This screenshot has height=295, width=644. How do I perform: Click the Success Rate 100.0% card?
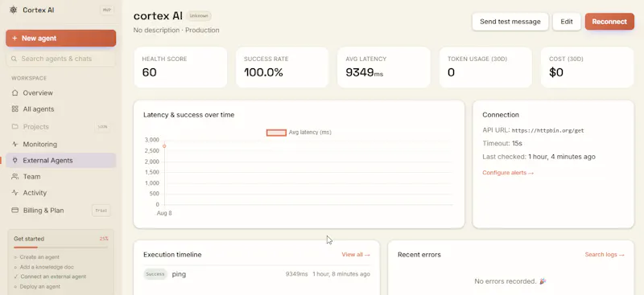click(283, 68)
